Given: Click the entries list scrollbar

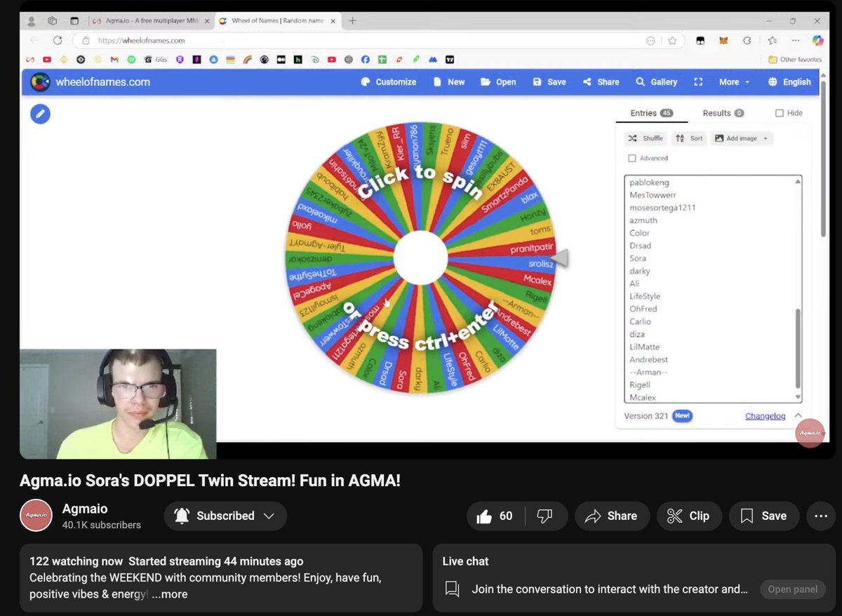Looking at the screenshot, I should (798, 347).
